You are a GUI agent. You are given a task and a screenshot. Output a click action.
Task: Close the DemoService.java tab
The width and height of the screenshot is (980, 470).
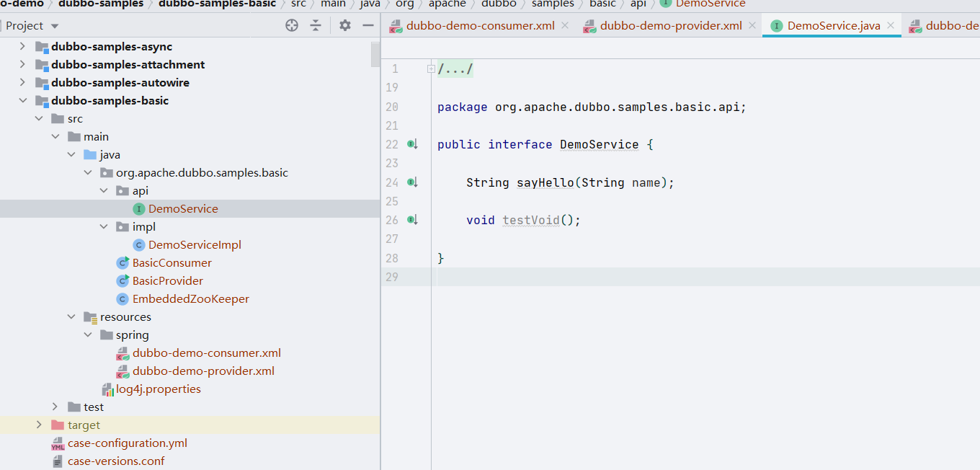click(891, 26)
